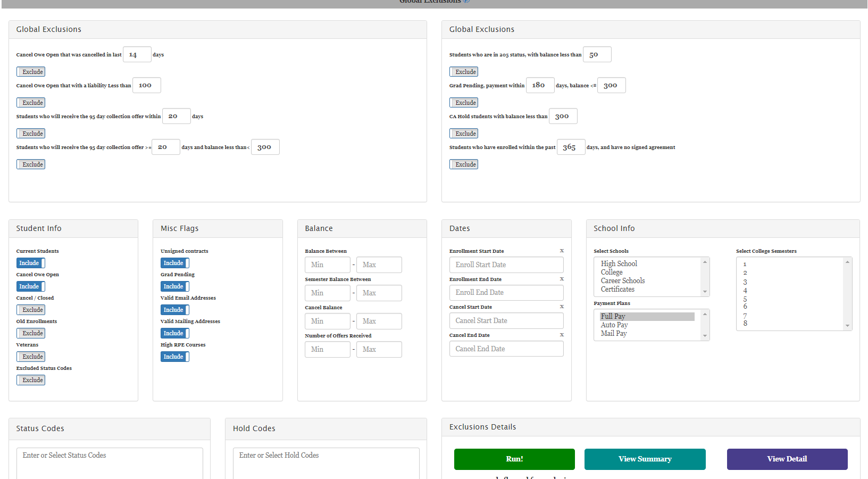Viewport: 868px width, 479px height.
Task: Clear the Cancel End Date with its x icon
Action: (562, 335)
